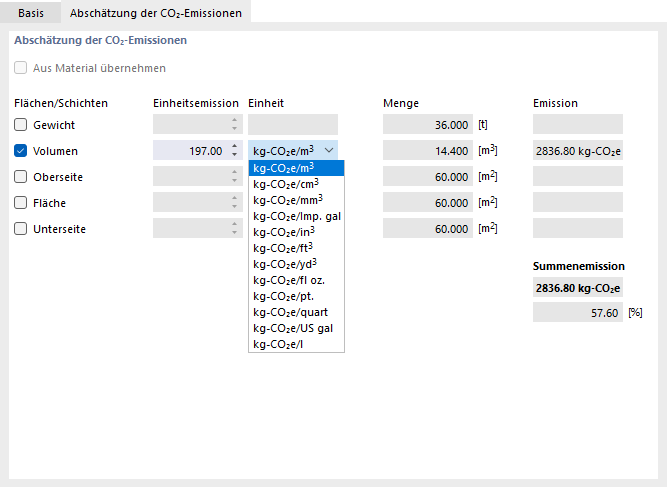The image size is (667, 487).
Task: Click the Oberseite Emission output field
Action: tap(578, 176)
